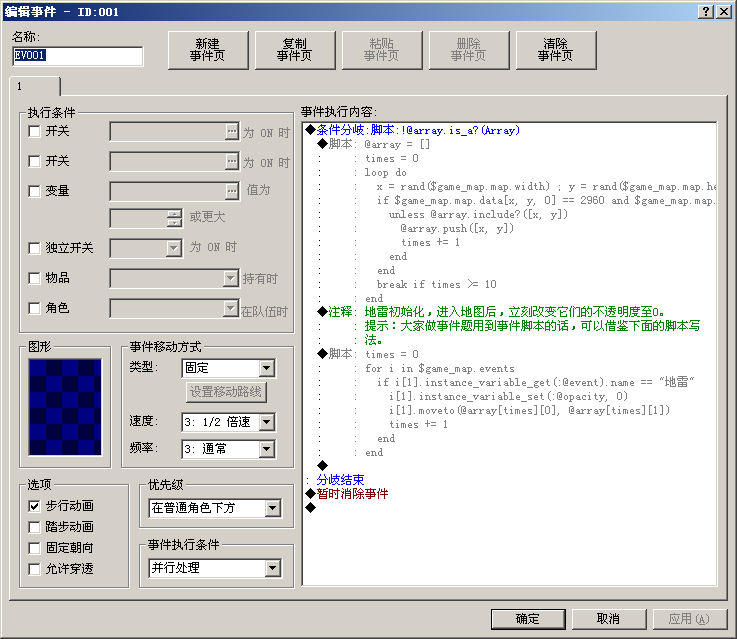Enable first 开关 condition checkbox
Viewport: 737px width, 639px height.
click(x=34, y=131)
